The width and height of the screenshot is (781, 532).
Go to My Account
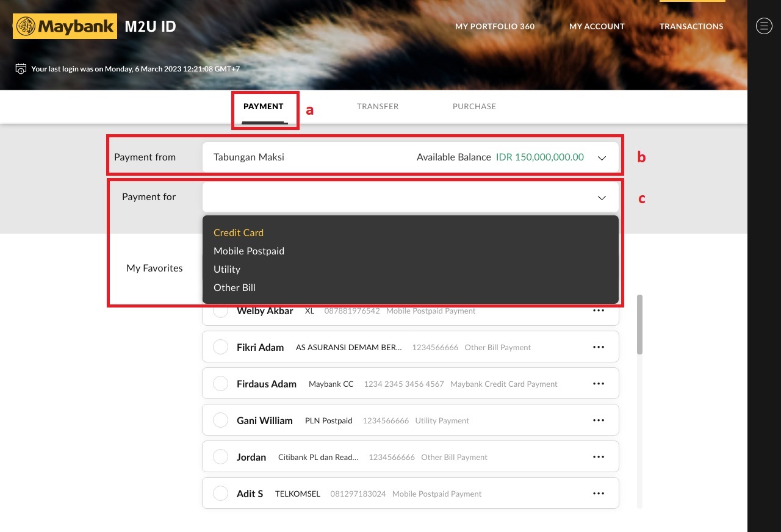(x=597, y=26)
